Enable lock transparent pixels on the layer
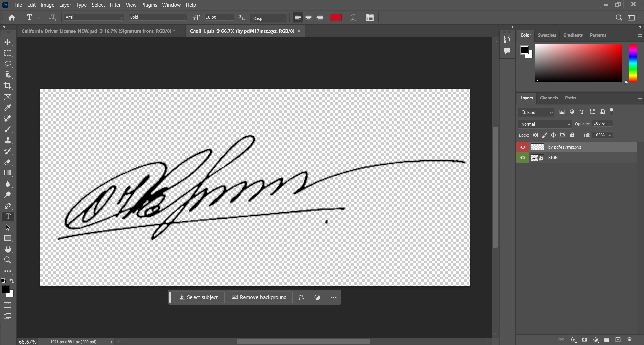This screenshot has height=345, width=644. 535,135
